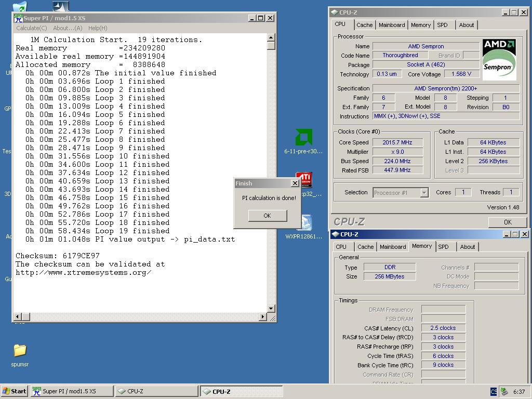The image size is (532, 399).
Task: Click OK in the Finish dialog
Action: point(268,216)
